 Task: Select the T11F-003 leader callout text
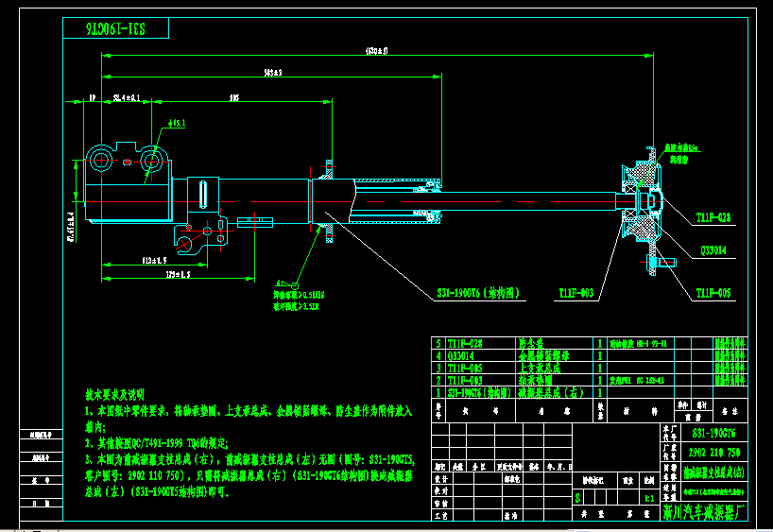575,294
